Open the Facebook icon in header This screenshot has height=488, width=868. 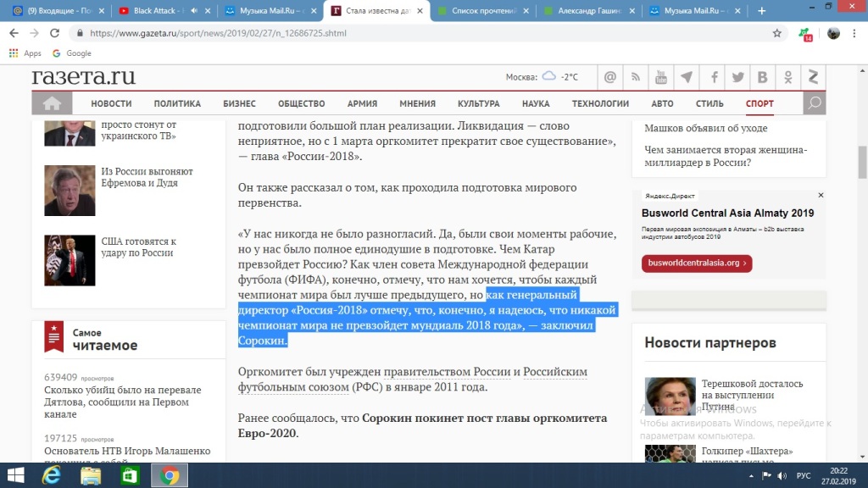click(714, 77)
